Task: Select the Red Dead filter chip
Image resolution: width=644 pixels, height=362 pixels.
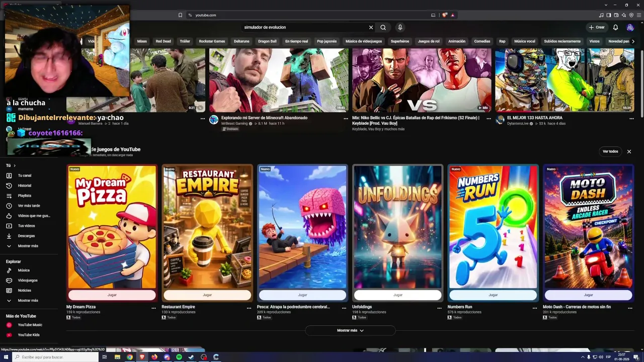Action: 163,41
